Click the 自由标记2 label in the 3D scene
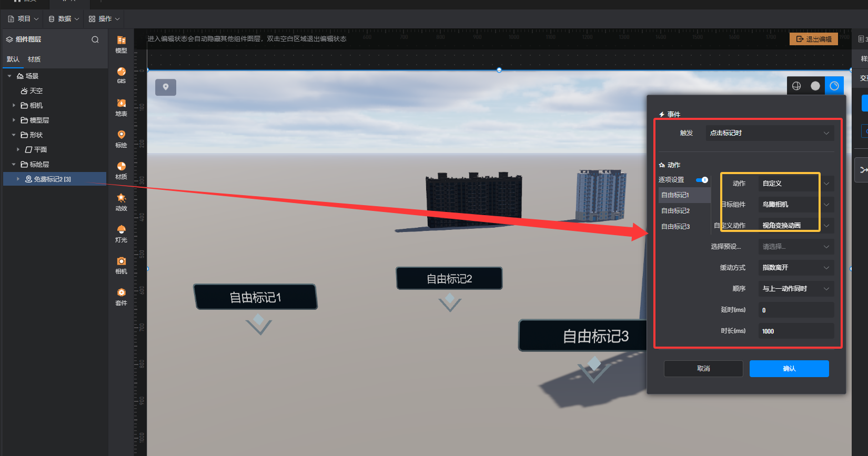This screenshot has height=456, width=868. tap(449, 278)
